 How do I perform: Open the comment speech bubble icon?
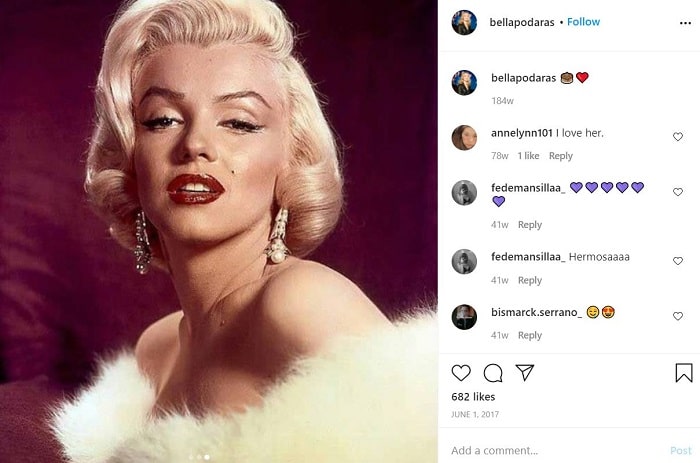click(493, 373)
